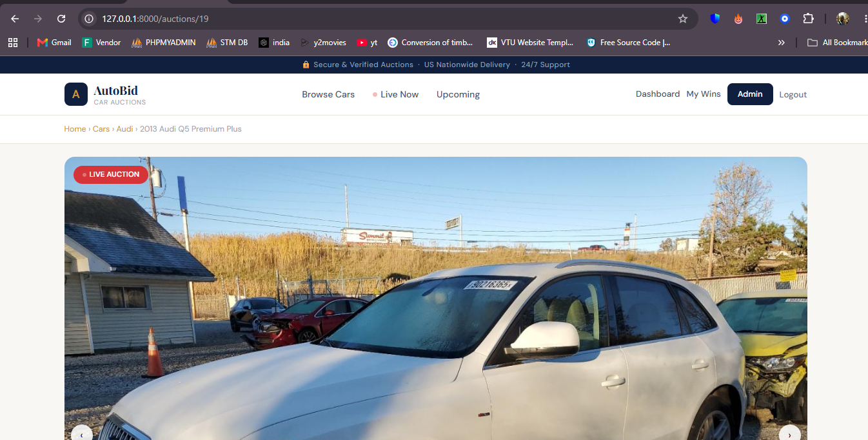The image size is (868, 440).
Task: Click the Audi breadcrumb
Action: point(124,129)
